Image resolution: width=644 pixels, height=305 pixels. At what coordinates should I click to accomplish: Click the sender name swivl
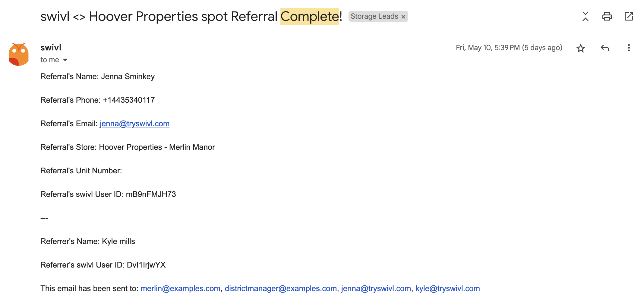51,47
